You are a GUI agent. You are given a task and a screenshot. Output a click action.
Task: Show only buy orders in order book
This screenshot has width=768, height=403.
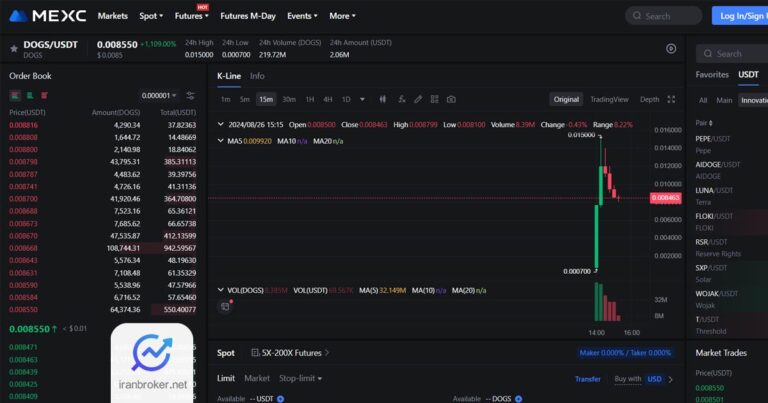coord(30,95)
